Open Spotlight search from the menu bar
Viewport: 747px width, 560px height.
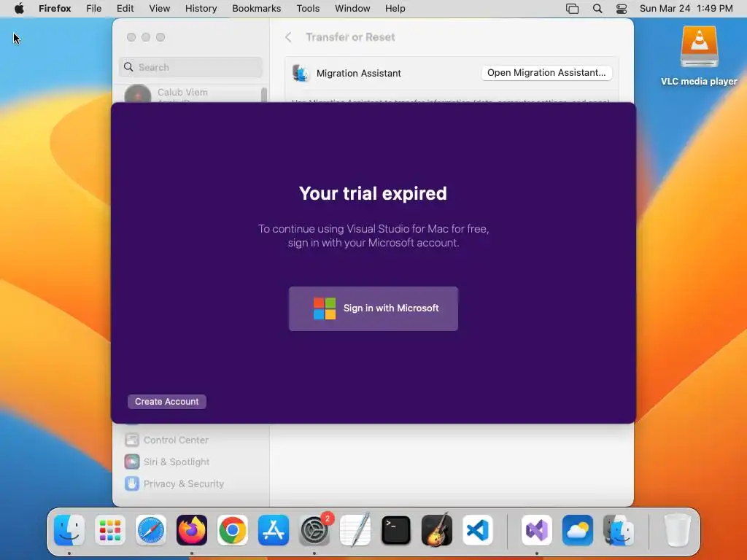pos(597,9)
